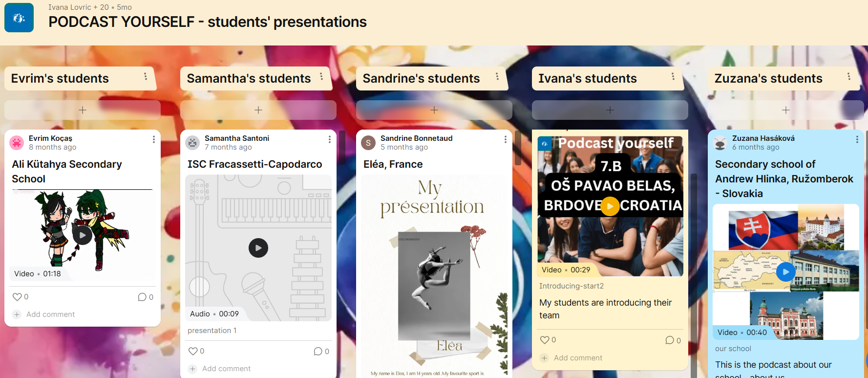The height and width of the screenshot is (378, 868).
Task: Like the ISC Fracassetti-Capodarco post
Action: pos(193,351)
